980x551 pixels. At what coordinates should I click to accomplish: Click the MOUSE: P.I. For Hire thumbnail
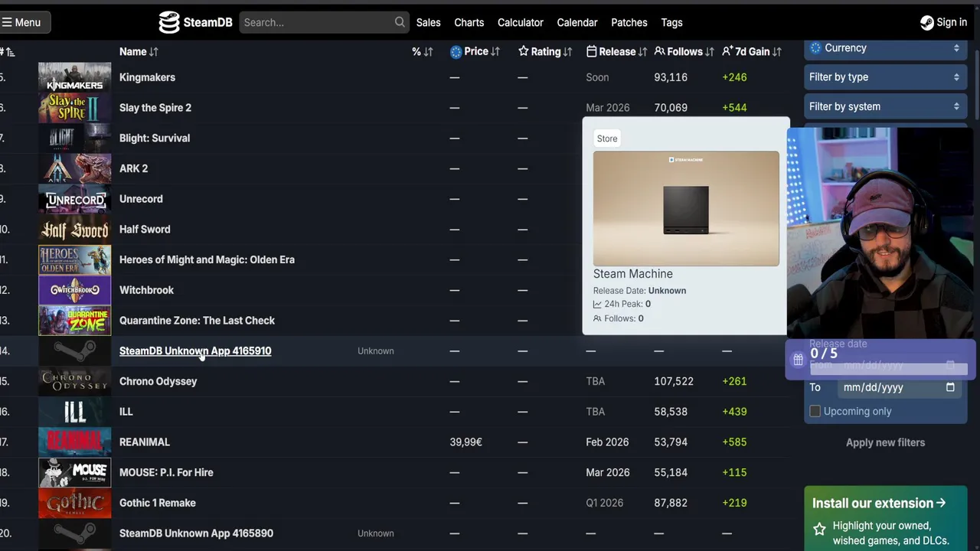coord(74,472)
